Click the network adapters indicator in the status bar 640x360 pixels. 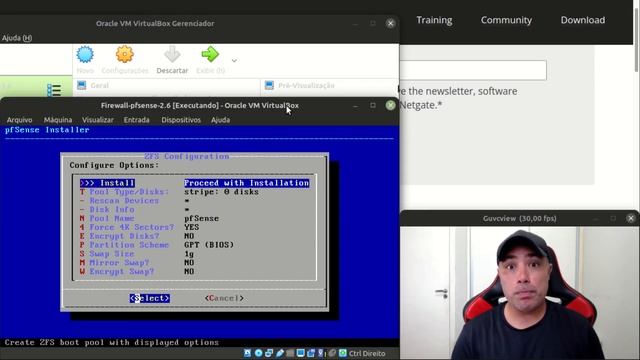pyautogui.click(x=269, y=353)
